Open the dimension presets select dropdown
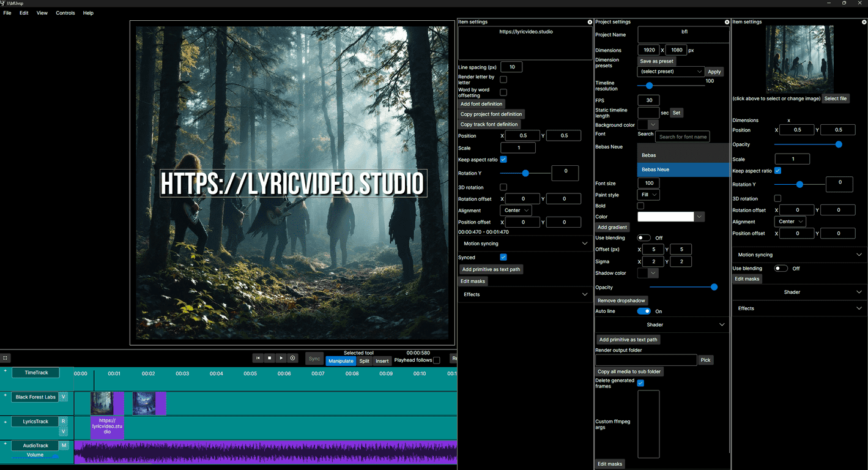 [x=670, y=72]
